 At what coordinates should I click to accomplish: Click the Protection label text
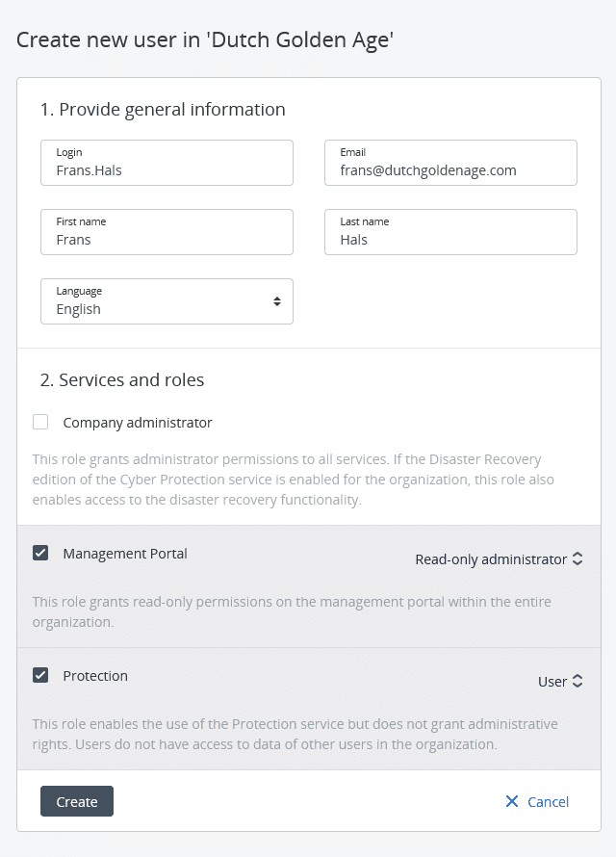[95, 676]
